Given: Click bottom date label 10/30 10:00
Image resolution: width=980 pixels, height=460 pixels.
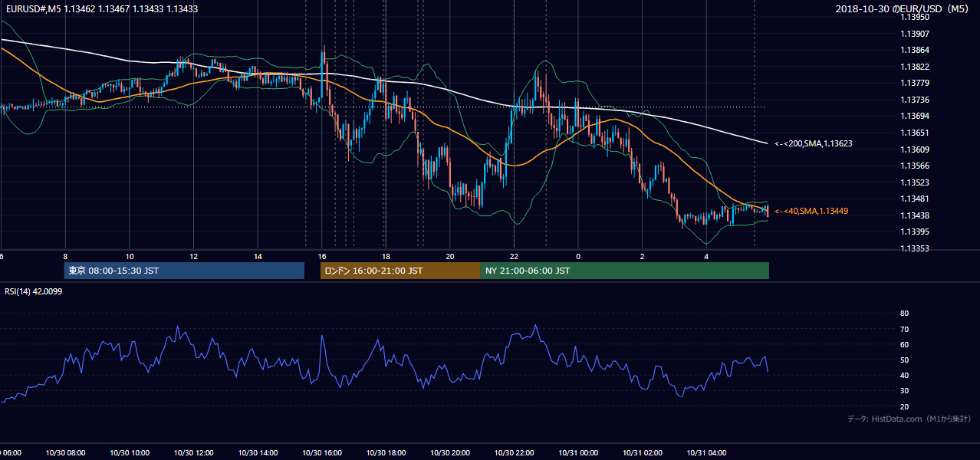Looking at the screenshot, I should (x=130, y=453).
